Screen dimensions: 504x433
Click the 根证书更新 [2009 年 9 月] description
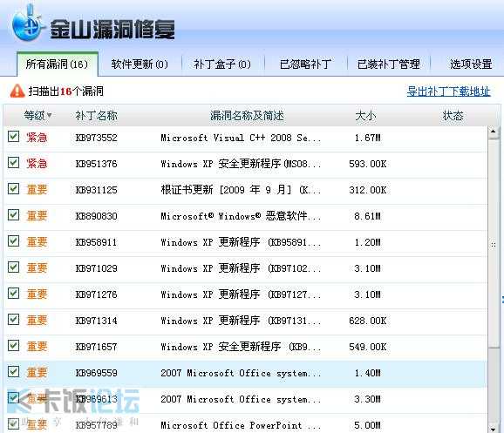pyautogui.click(x=241, y=190)
